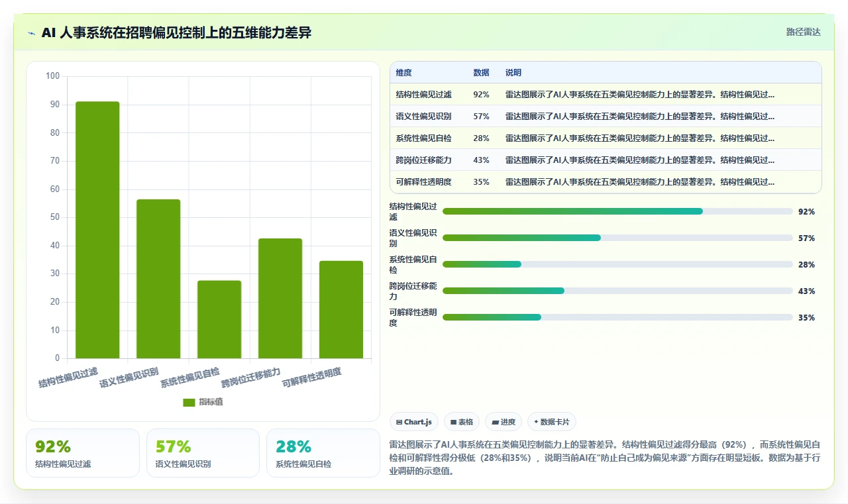The image size is (848, 504).
Task: Click the Chart.js tag chip
Action: click(414, 422)
